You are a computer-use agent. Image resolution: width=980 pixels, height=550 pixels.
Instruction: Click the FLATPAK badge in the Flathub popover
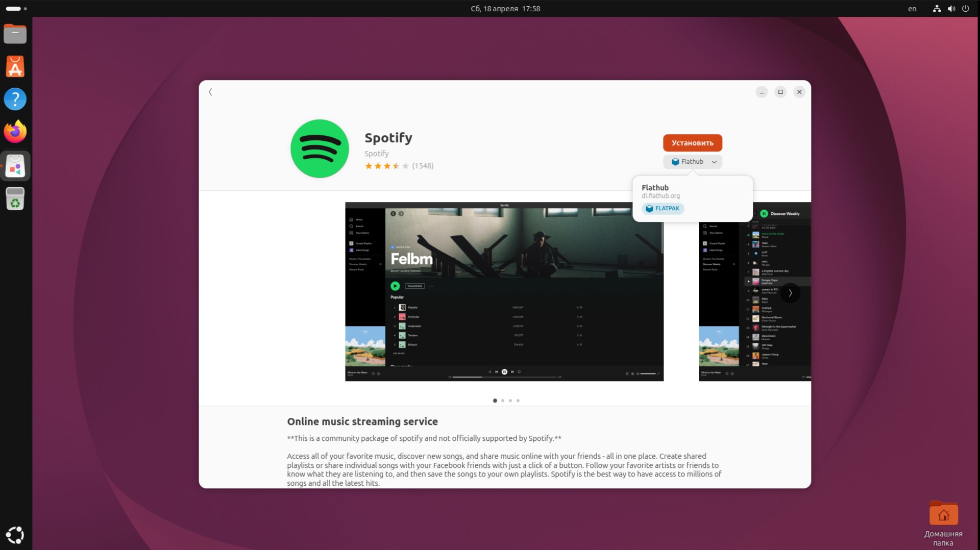click(662, 208)
